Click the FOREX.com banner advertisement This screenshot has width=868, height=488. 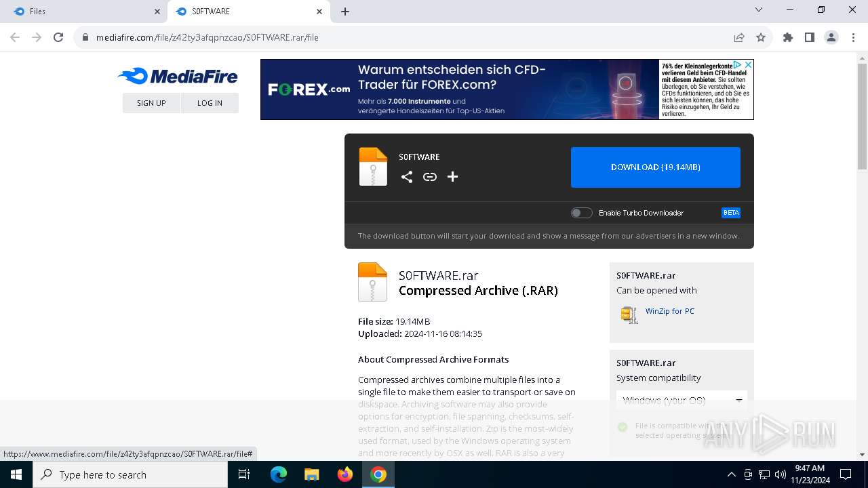(x=507, y=89)
